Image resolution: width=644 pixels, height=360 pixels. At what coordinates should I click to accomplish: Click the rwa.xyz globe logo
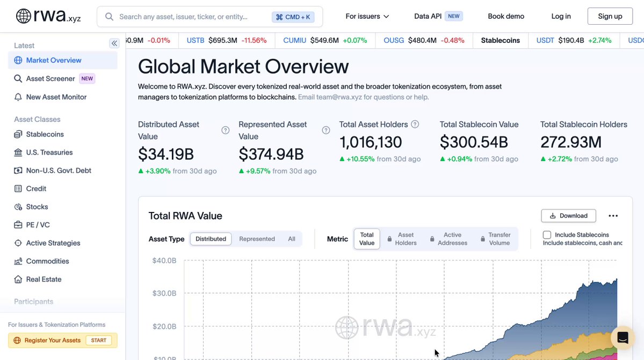point(24,17)
